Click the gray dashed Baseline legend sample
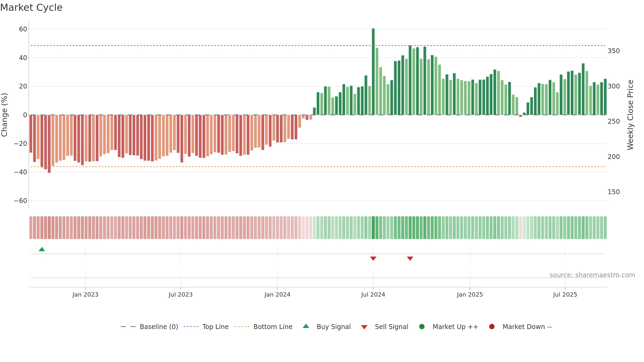This screenshot has height=362, width=644. click(x=128, y=327)
